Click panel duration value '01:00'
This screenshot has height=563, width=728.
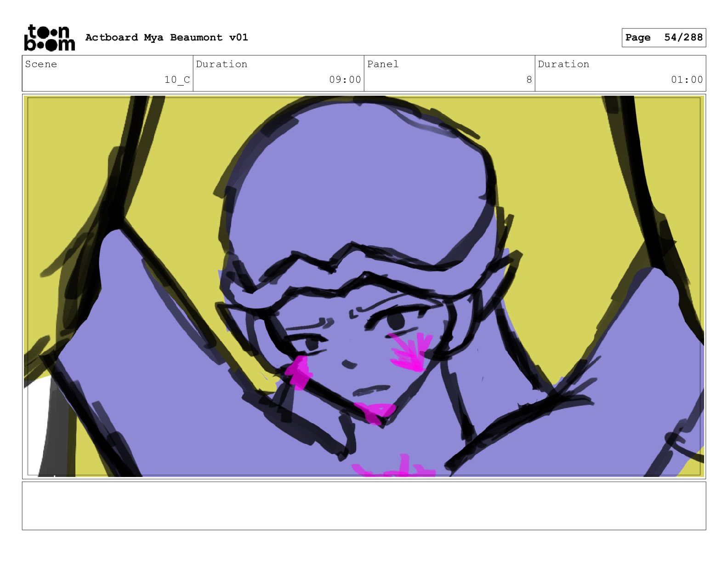pos(687,80)
